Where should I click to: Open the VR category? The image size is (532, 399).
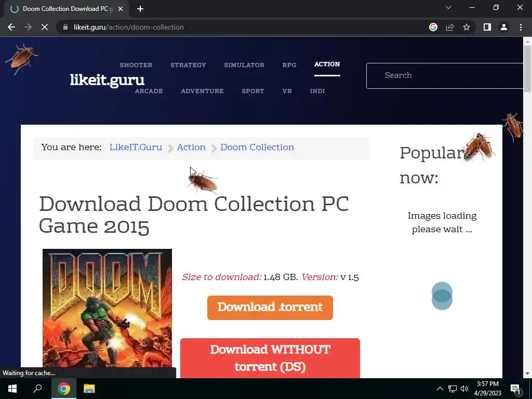[x=287, y=91]
